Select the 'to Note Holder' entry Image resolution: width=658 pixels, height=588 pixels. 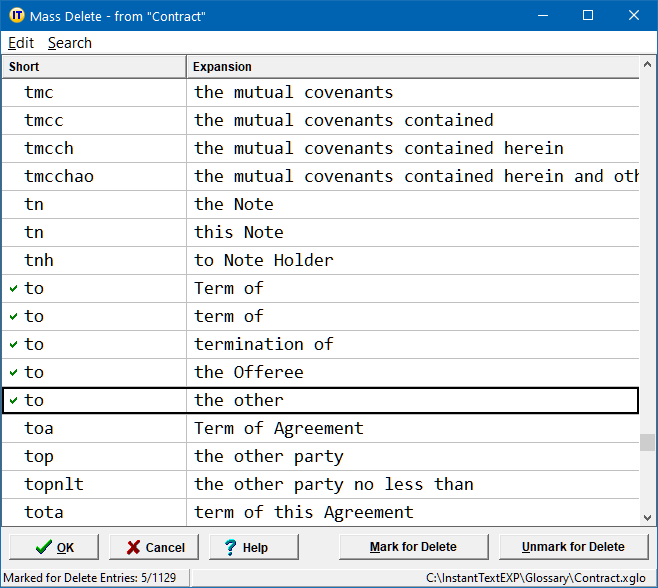(264, 260)
